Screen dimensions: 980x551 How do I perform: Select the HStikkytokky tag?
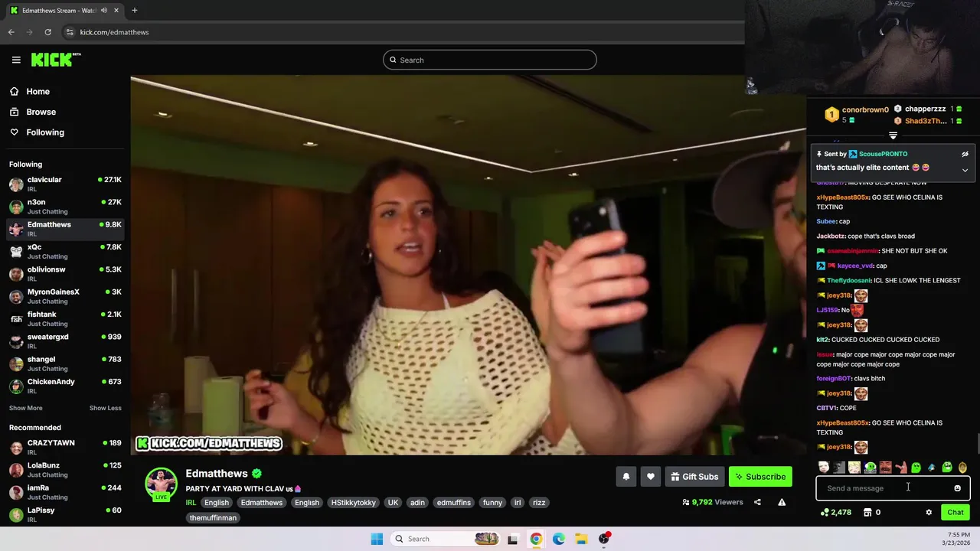click(354, 503)
